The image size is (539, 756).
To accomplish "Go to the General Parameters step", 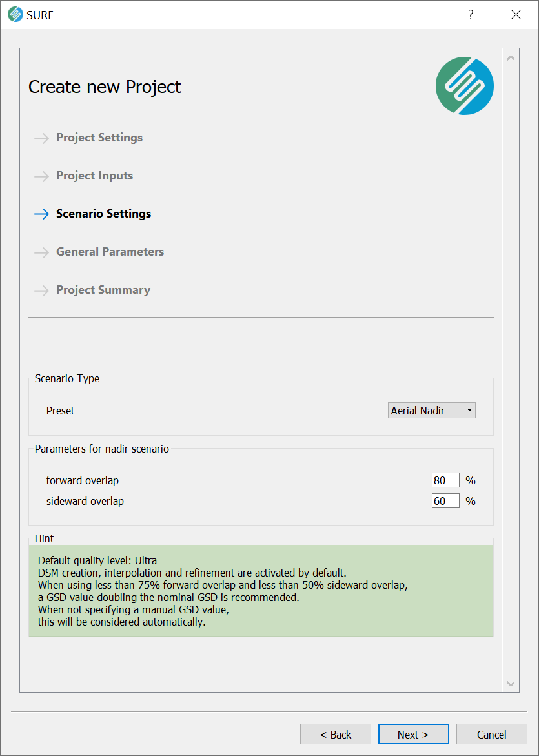I will (x=110, y=252).
